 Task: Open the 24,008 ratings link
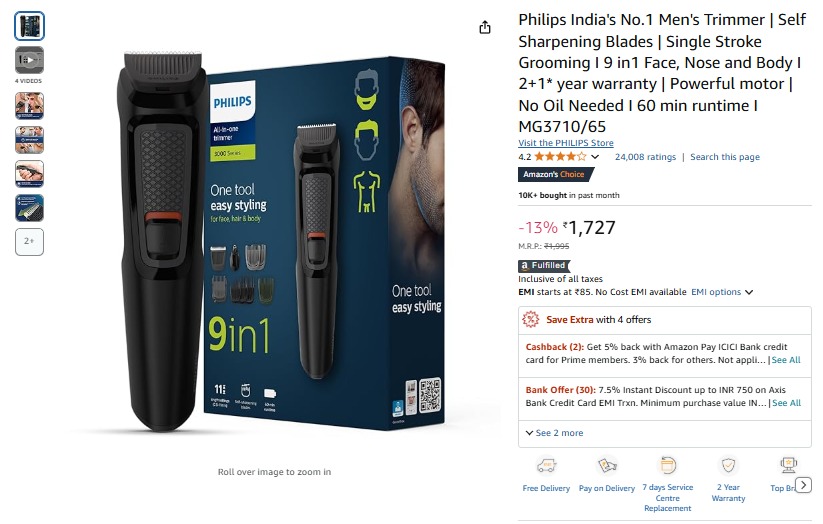click(645, 157)
